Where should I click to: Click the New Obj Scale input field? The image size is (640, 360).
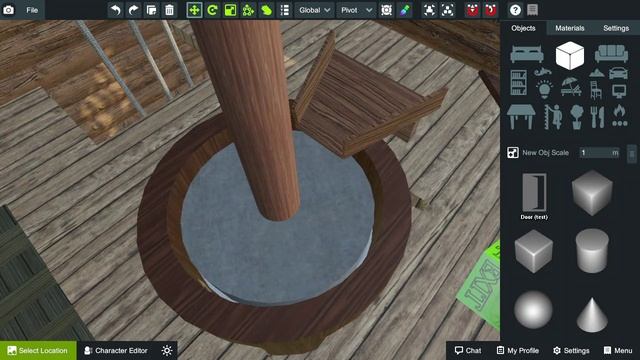coord(600,153)
